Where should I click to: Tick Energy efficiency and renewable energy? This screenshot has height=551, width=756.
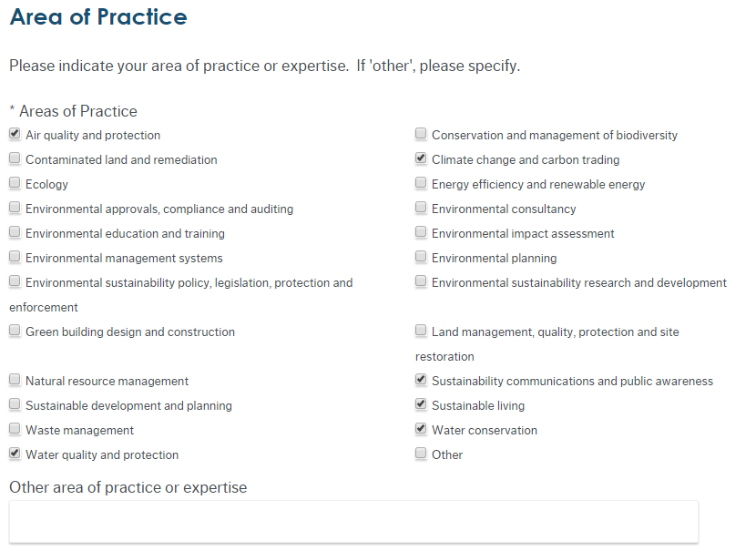(421, 184)
